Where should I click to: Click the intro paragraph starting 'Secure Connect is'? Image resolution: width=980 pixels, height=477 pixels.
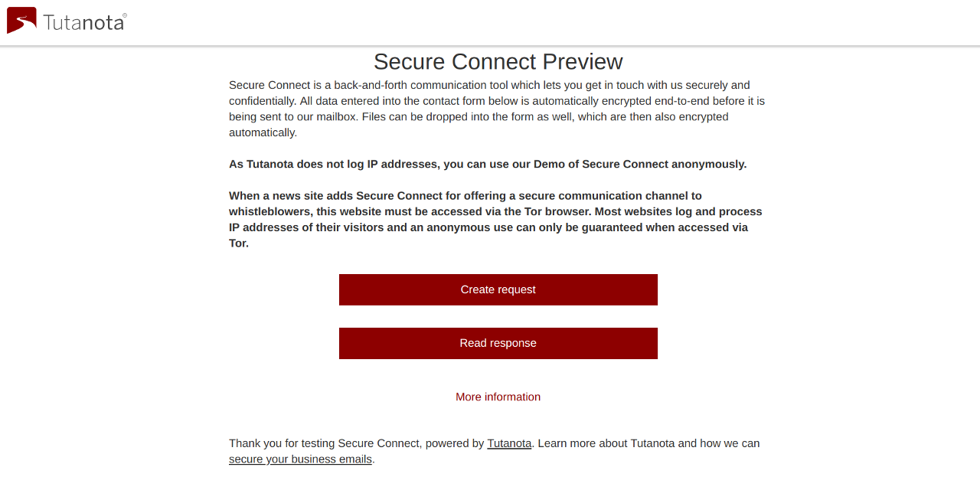coord(497,109)
